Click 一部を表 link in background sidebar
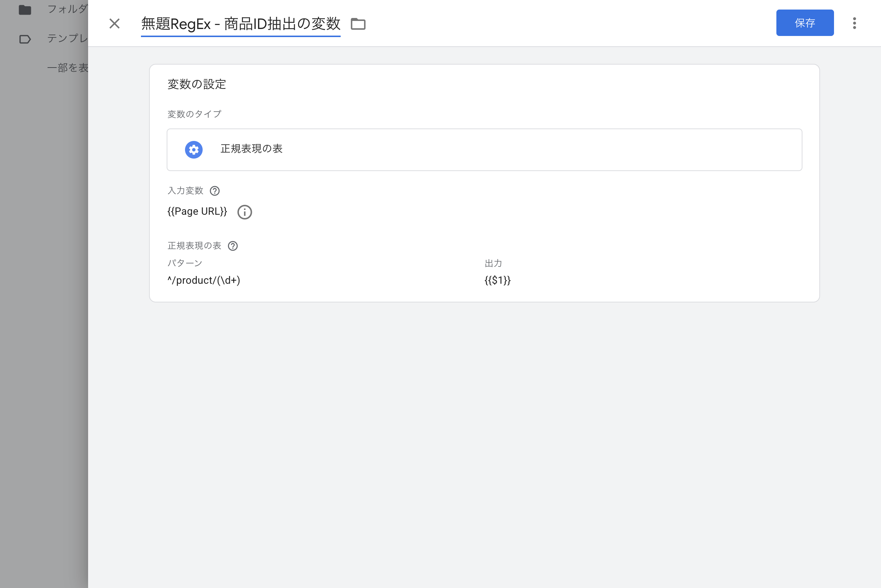The width and height of the screenshot is (881, 588). [x=68, y=68]
